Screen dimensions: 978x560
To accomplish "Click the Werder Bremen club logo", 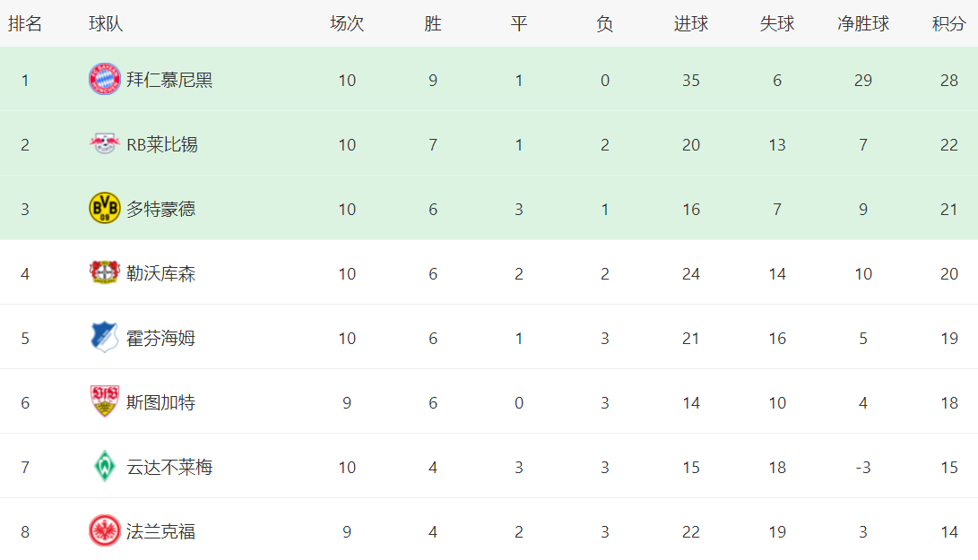I will [105, 467].
